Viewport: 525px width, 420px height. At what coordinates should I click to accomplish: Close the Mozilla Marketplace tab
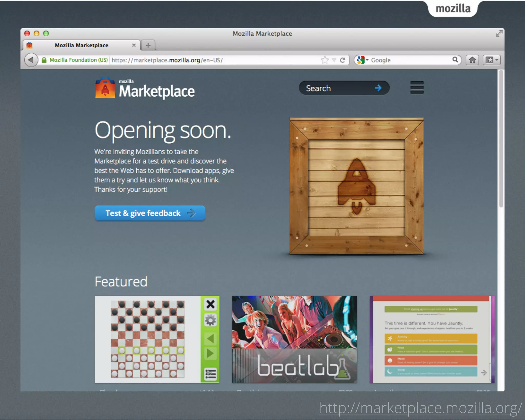click(134, 45)
